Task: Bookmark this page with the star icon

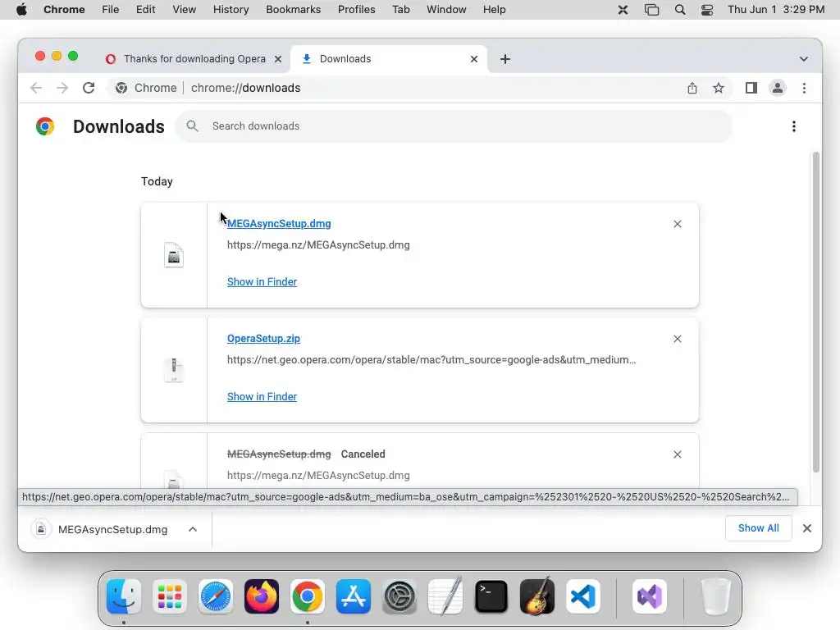Action: (x=719, y=88)
